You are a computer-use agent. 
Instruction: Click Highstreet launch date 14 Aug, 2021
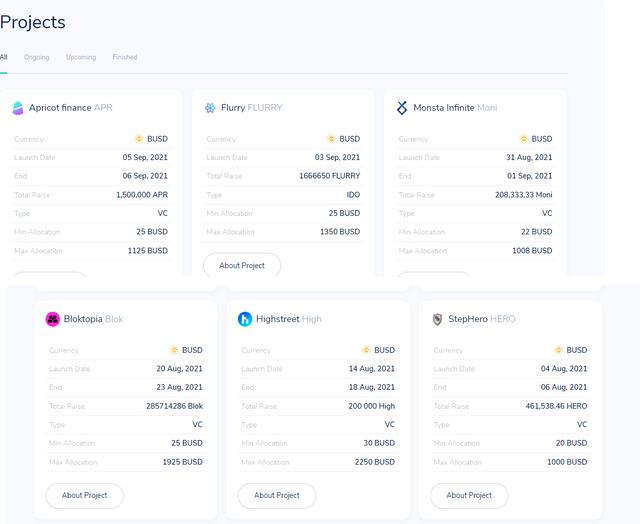pyautogui.click(x=372, y=369)
